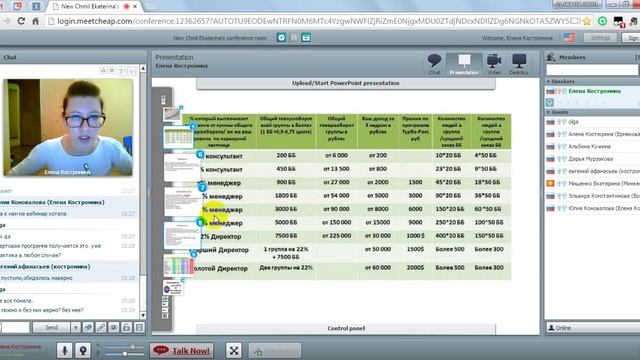The height and width of the screenshot is (360, 640).
Task: Toggle the microphone button
Action: (64, 350)
